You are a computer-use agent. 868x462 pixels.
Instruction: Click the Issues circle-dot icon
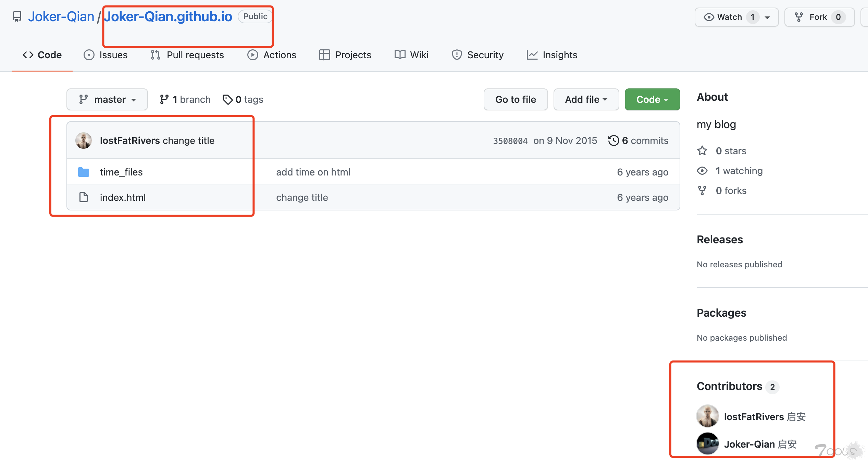89,55
